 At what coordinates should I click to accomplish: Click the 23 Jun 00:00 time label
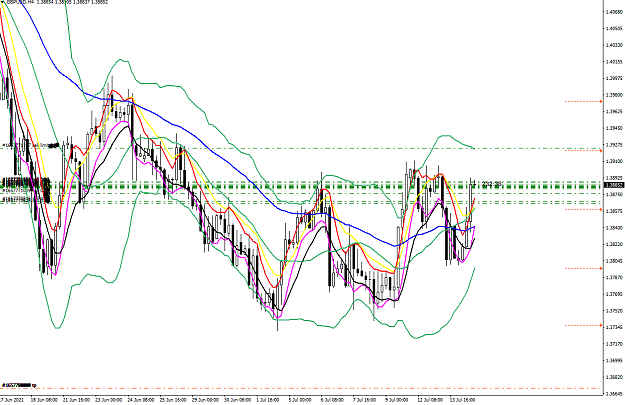[108, 400]
